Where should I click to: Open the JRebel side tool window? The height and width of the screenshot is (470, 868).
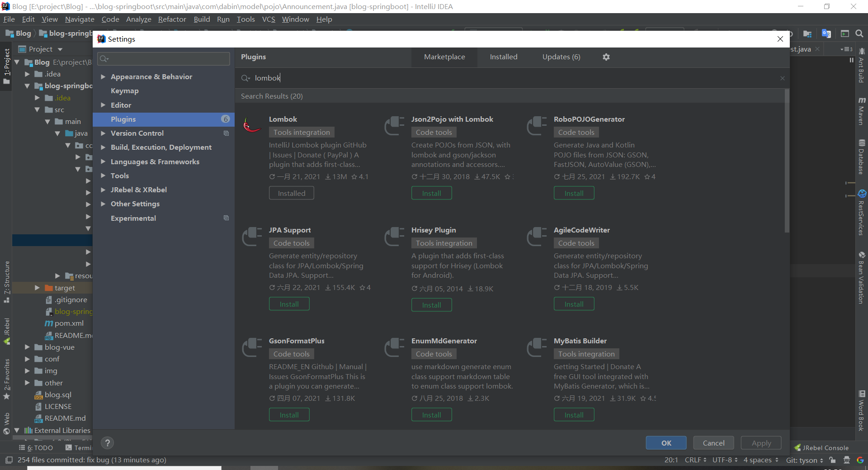[6, 331]
